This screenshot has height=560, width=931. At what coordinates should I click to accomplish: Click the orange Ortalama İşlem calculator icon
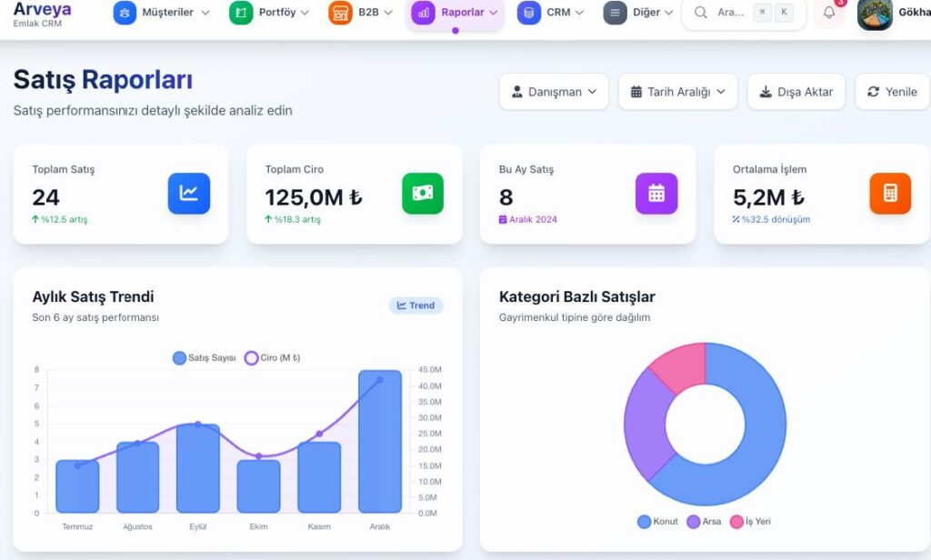pos(890,194)
